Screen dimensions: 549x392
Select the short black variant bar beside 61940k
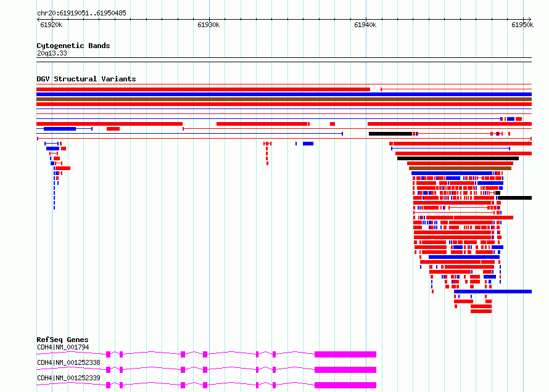click(x=390, y=134)
